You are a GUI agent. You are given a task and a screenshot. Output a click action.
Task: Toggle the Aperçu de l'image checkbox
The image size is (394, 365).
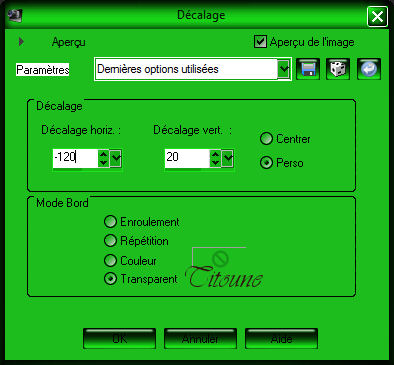[260, 42]
